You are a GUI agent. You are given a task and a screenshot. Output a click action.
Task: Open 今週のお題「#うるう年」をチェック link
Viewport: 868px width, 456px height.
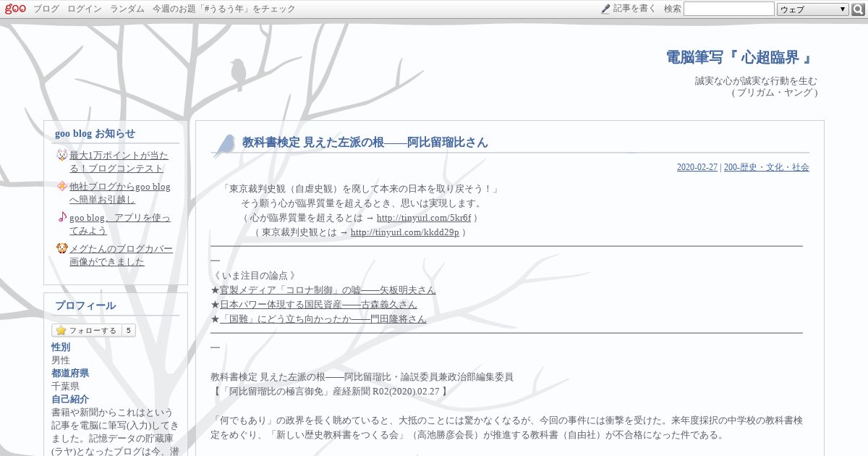[224, 9]
